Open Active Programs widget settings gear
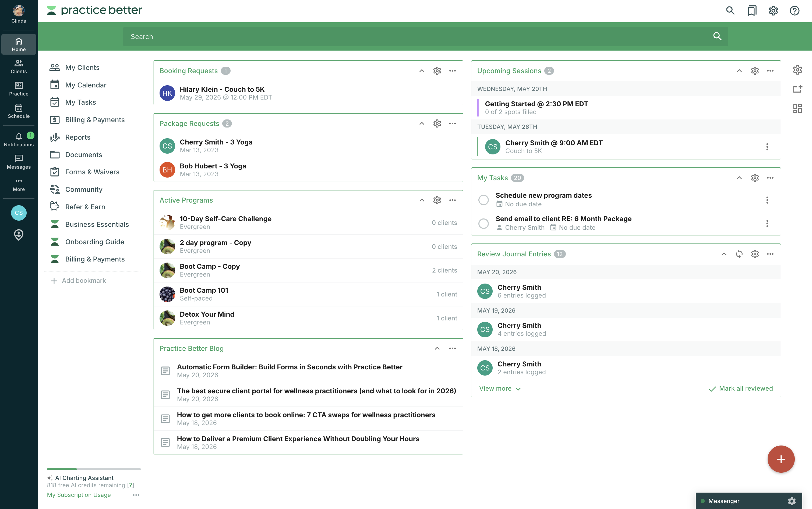The height and width of the screenshot is (509, 812). coord(437,200)
